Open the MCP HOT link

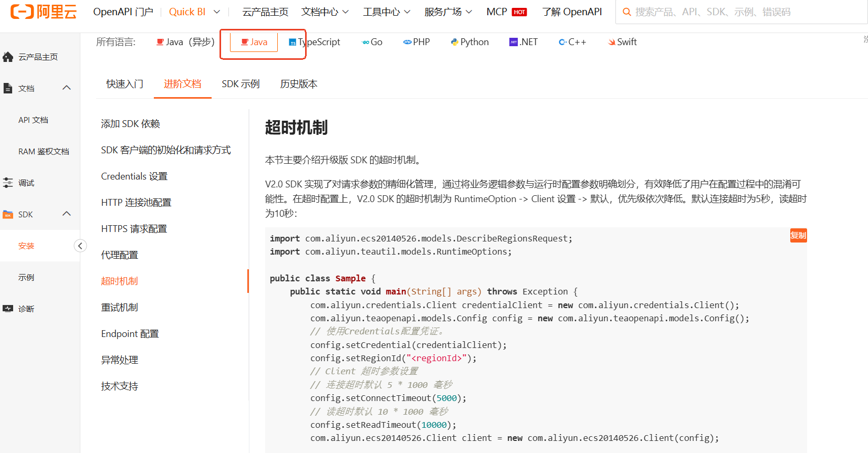506,12
